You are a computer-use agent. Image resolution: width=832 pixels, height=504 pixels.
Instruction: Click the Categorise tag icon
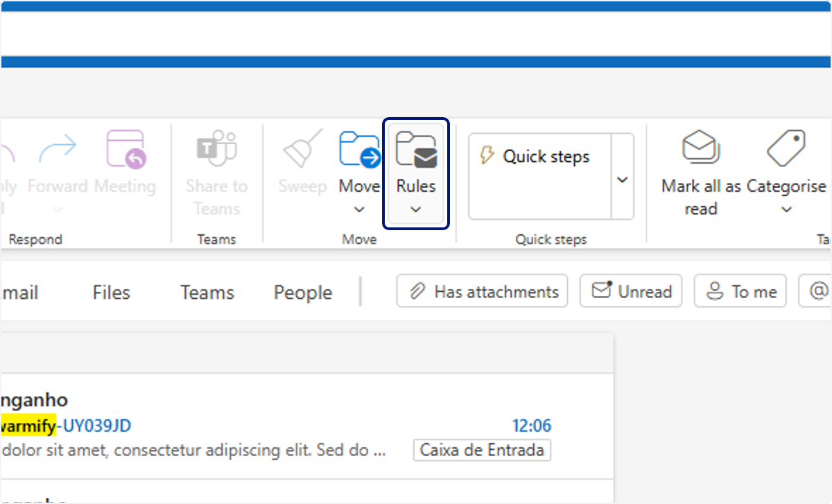[x=786, y=148]
